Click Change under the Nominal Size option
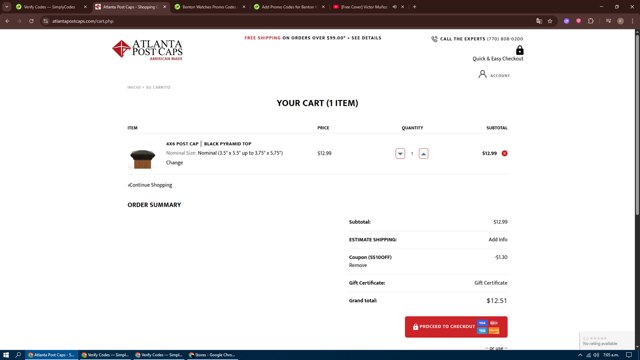The width and height of the screenshot is (640, 360). 174,162
